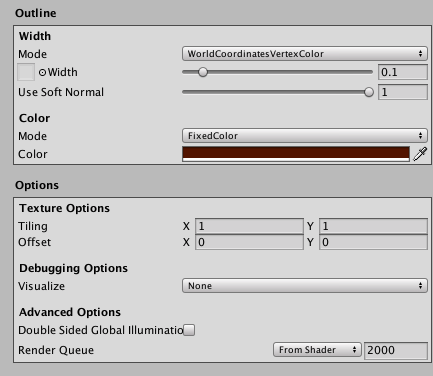Click the Visualize label

tap(41, 286)
